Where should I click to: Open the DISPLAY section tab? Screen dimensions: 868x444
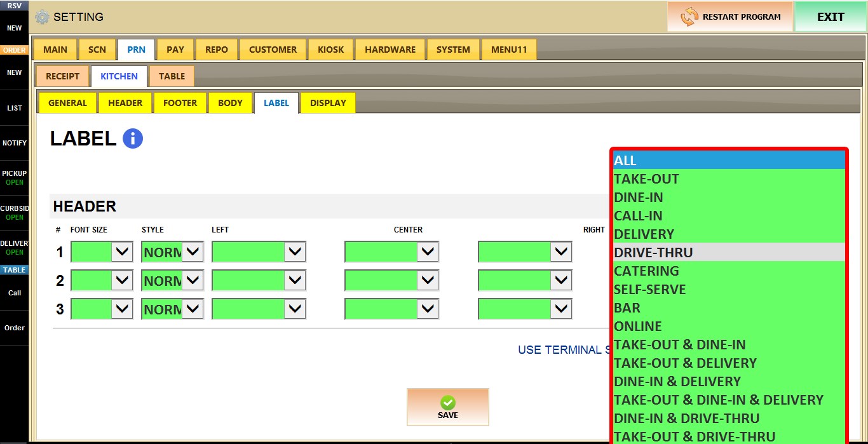(328, 103)
